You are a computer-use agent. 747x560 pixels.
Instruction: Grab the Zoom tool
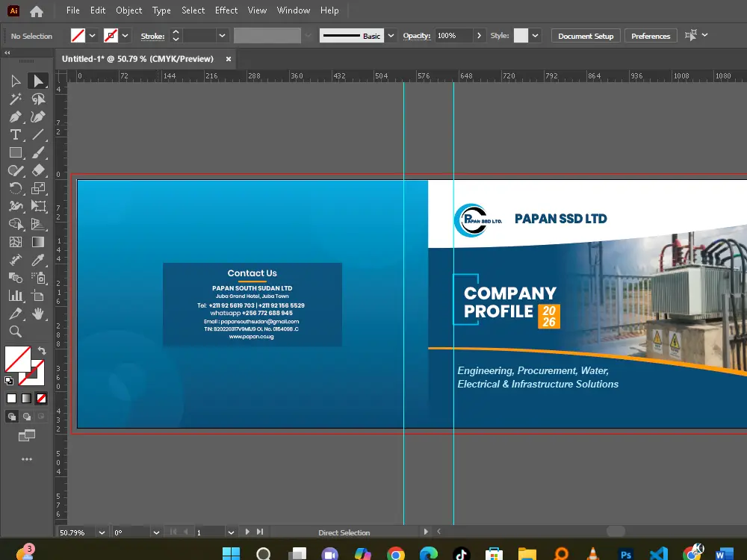click(x=16, y=332)
